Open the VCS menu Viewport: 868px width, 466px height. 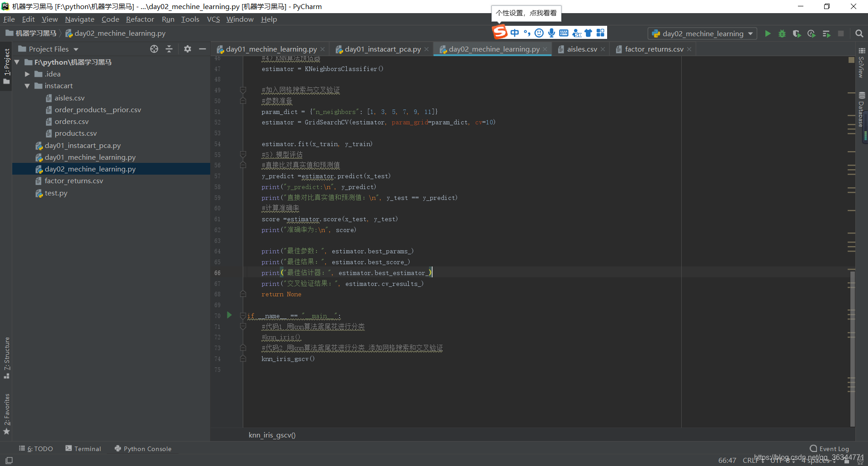click(213, 19)
